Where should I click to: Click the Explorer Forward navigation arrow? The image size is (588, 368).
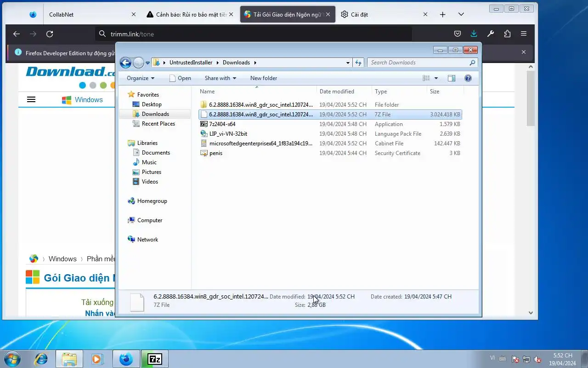click(x=138, y=63)
